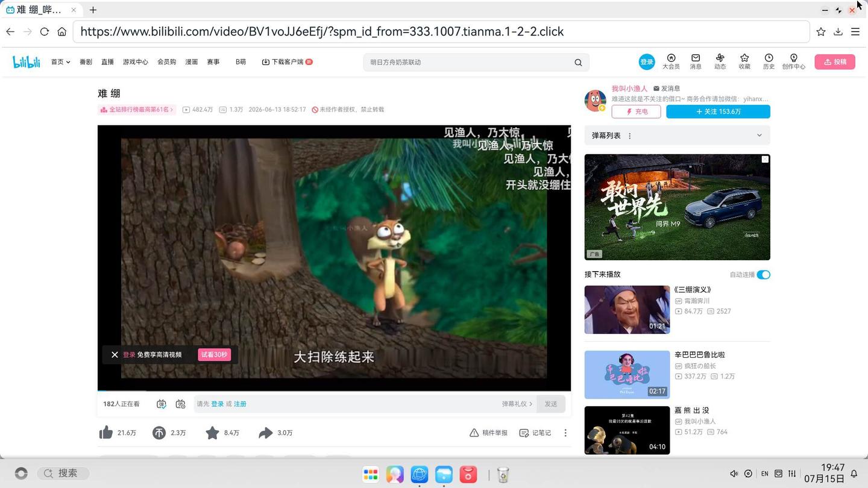
Task: Click the bilibili logo
Action: click(27, 61)
